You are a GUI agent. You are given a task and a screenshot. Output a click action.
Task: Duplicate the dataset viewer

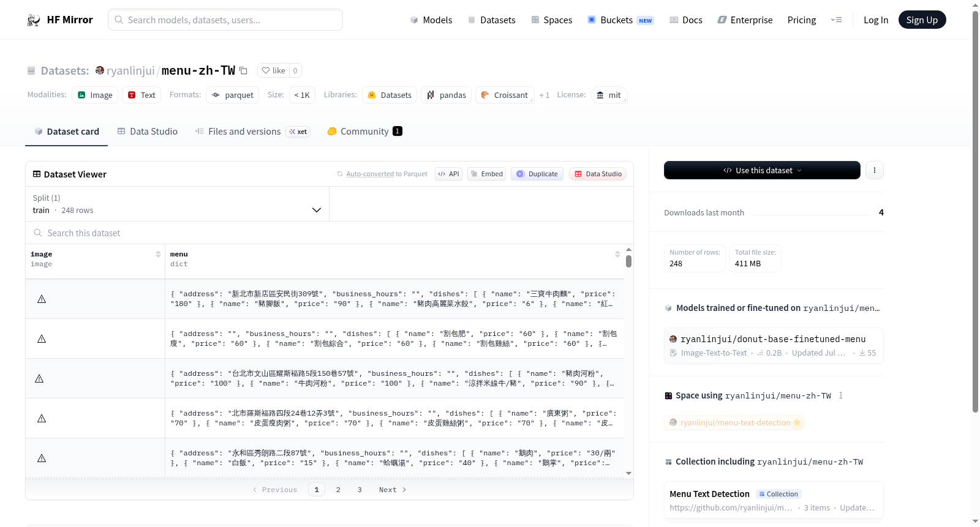coord(537,174)
